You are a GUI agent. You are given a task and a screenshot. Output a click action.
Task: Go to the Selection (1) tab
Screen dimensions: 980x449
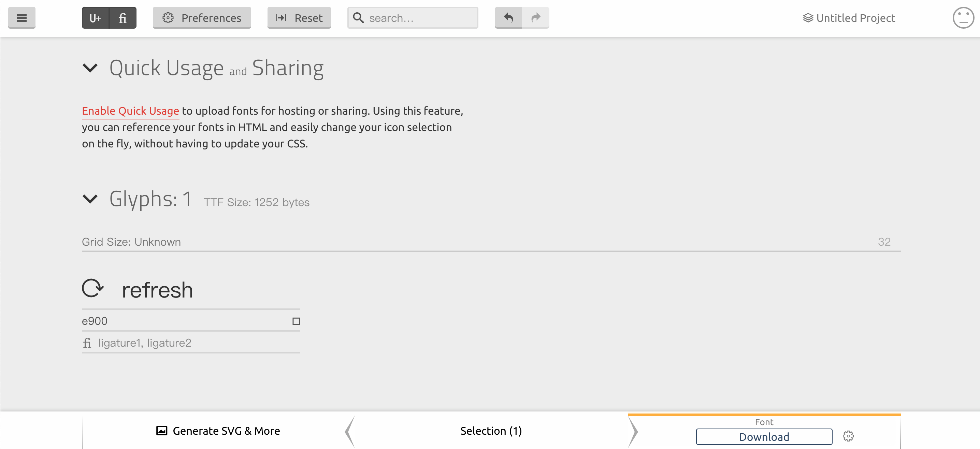pos(491,431)
